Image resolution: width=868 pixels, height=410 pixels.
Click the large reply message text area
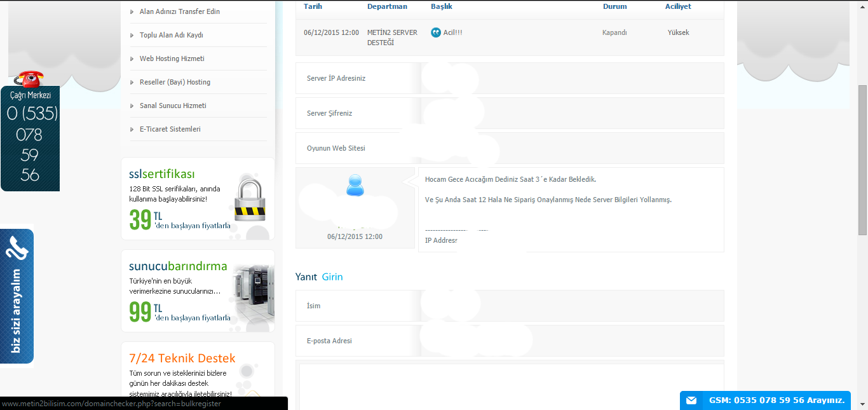coord(512,386)
